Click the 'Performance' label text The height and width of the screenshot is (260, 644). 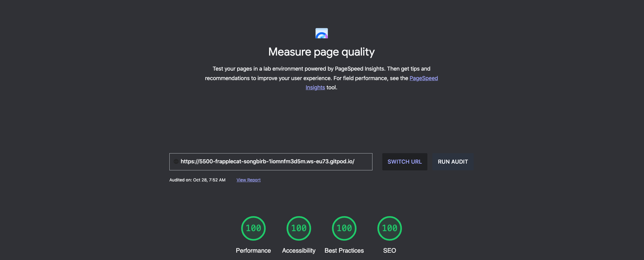[253, 250]
